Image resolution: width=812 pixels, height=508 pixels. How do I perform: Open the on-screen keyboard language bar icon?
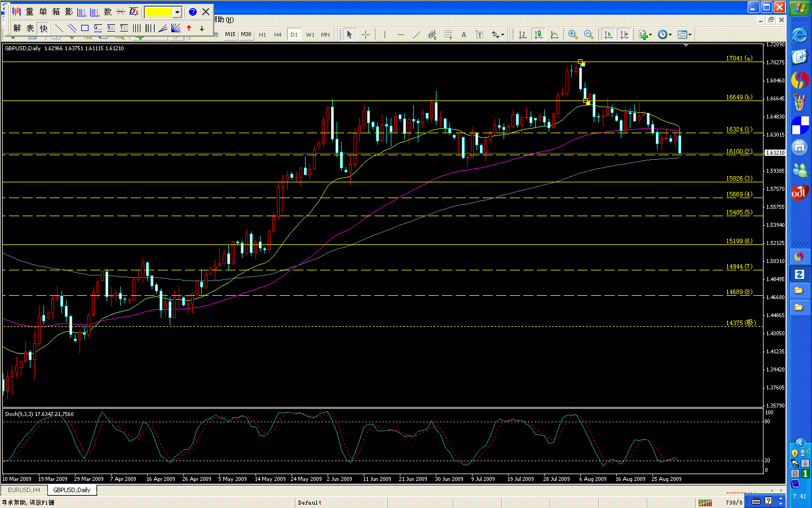[756, 502]
